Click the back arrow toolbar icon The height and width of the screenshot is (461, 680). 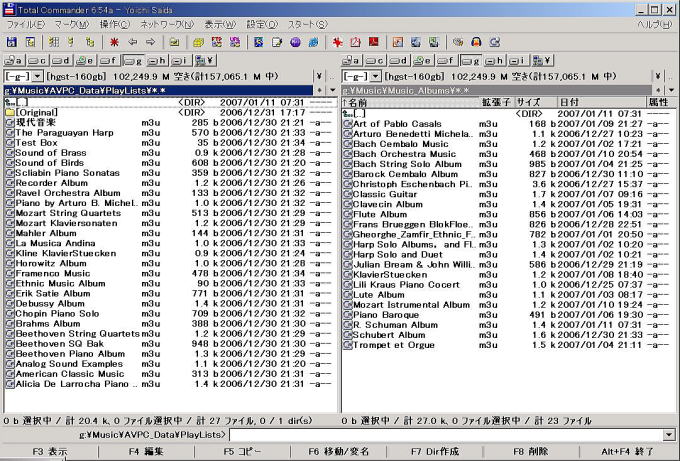pyautogui.click(x=132, y=42)
